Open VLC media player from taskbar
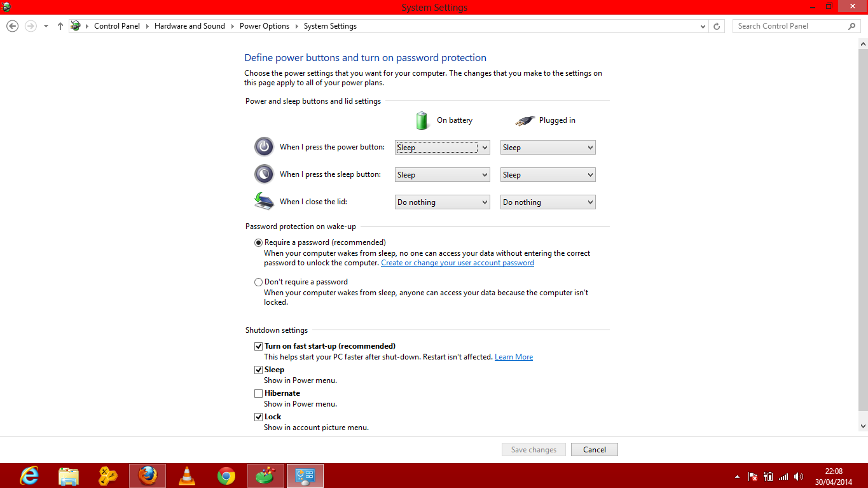This screenshot has width=868, height=488. pos(187,476)
